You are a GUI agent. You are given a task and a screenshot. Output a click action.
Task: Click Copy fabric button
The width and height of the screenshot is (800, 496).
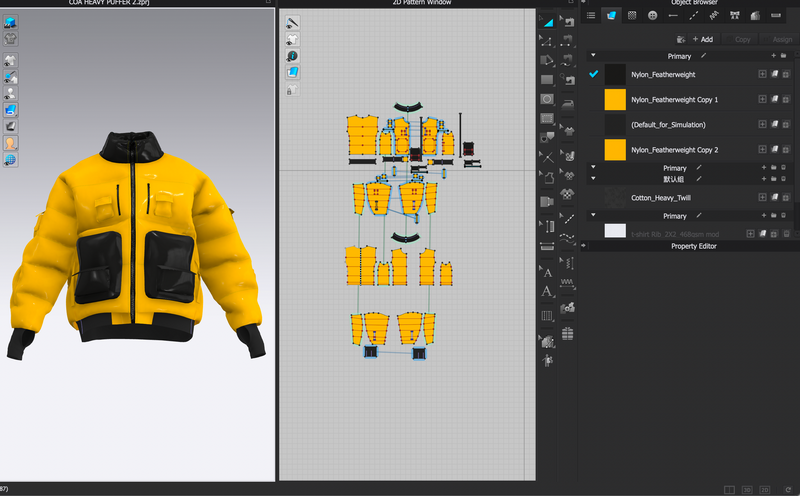[x=742, y=39]
